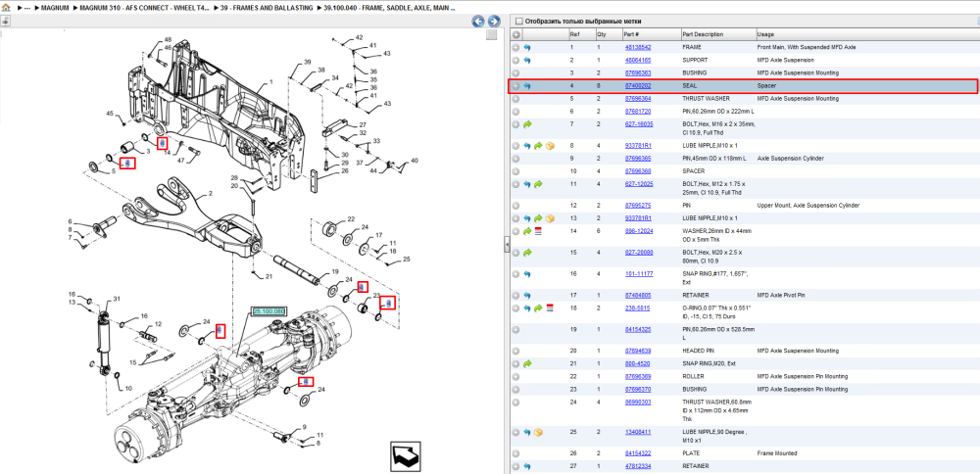The image size is (980, 474).
Task: Click red list icon in O-RING row
Action: tap(550, 308)
